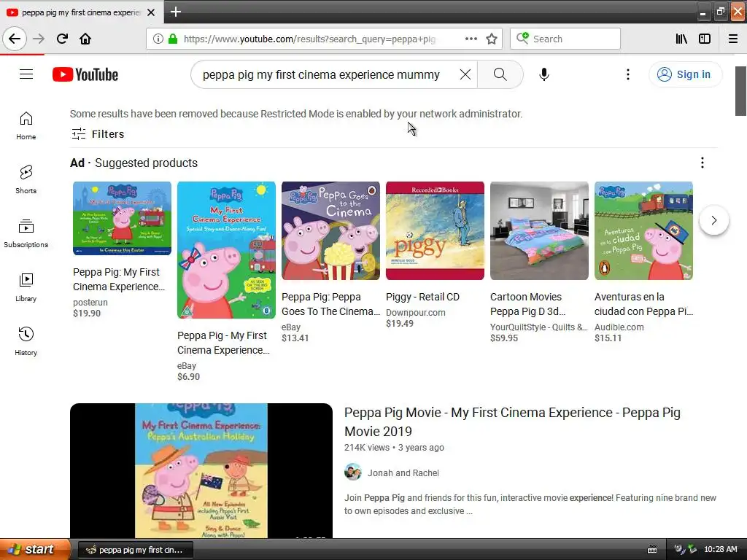Screen dimensions: 747x560
Task: Open Peppa Pig My First Cinema eBay $6.90 listing
Action: click(x=223, y=343)
